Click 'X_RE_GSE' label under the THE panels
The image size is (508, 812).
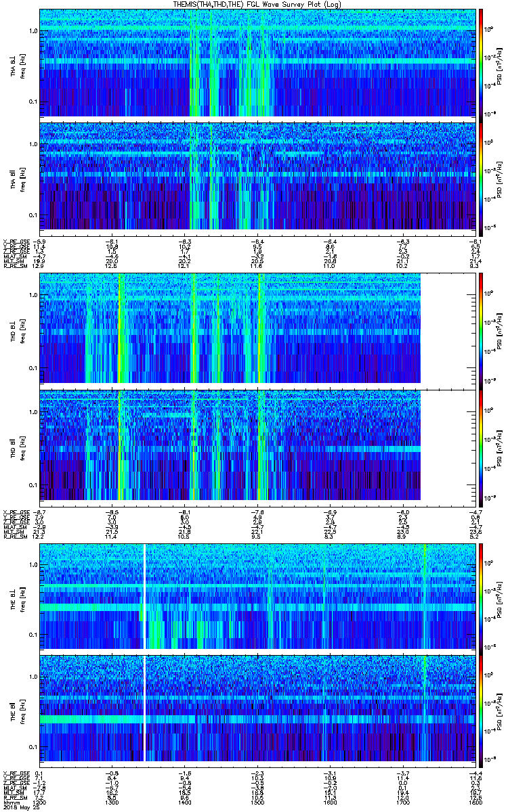click(16, 773)
